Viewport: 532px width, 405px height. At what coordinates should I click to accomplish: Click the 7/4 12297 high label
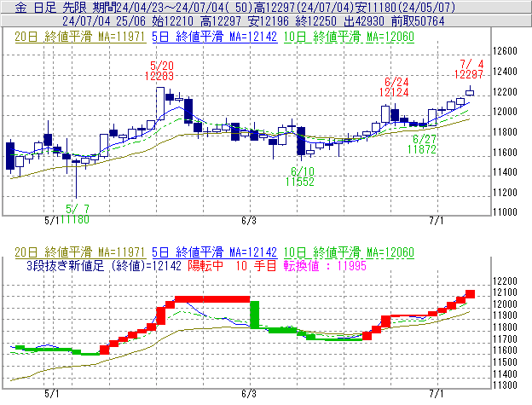[469, 69]
